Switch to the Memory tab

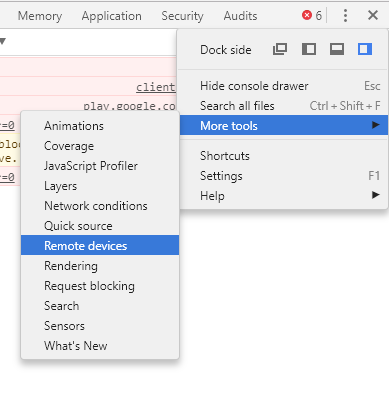click(40, 16)
